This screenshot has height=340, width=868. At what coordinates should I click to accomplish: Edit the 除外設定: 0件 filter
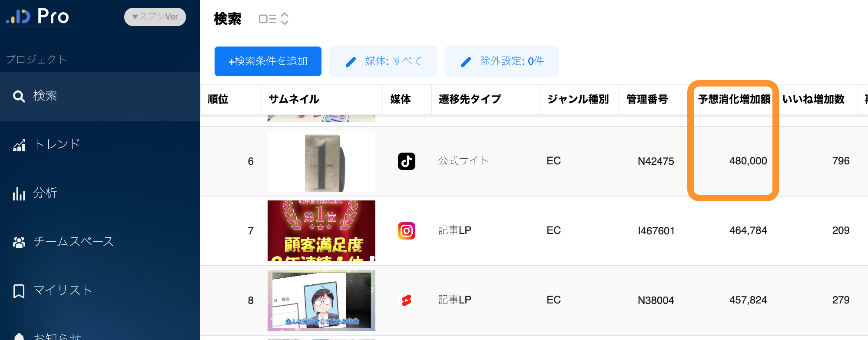click(501, 61)
